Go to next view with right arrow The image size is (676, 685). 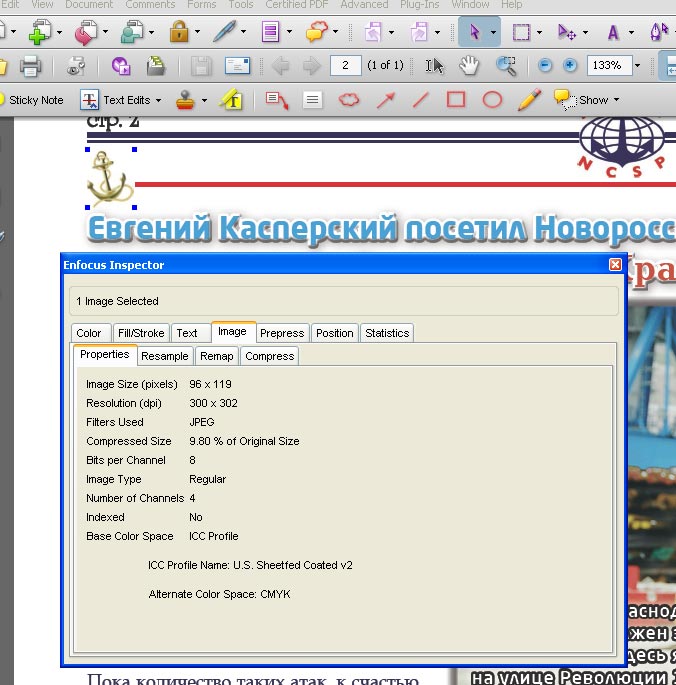[312, 66]
